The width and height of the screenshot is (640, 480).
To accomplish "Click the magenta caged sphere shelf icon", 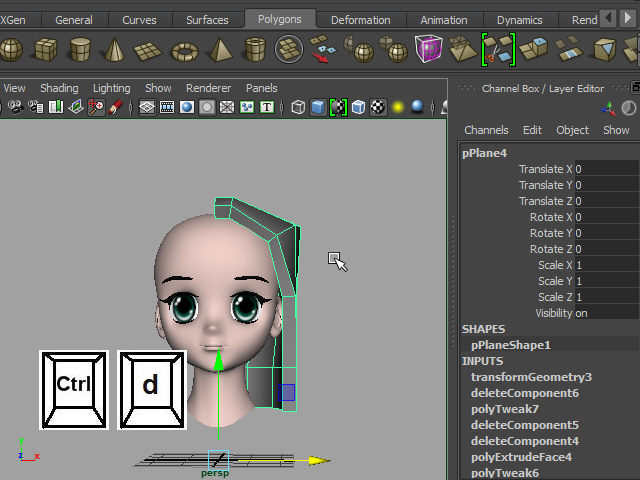I will pos(429,49).
